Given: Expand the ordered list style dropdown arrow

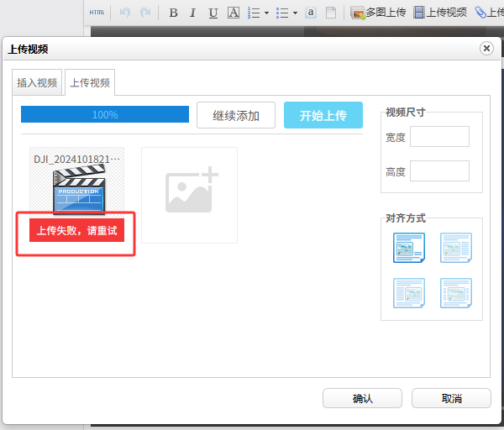Looking at the screenshot, I should (x=266, y=13).
